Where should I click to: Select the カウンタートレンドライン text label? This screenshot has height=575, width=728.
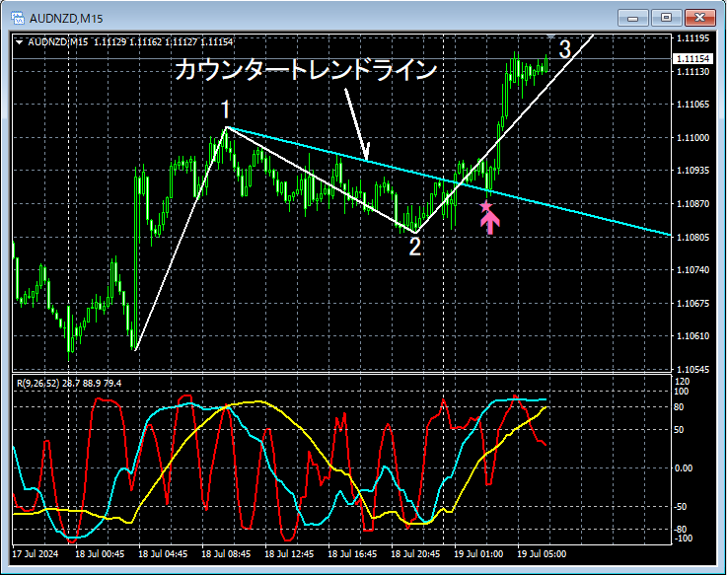307,70
